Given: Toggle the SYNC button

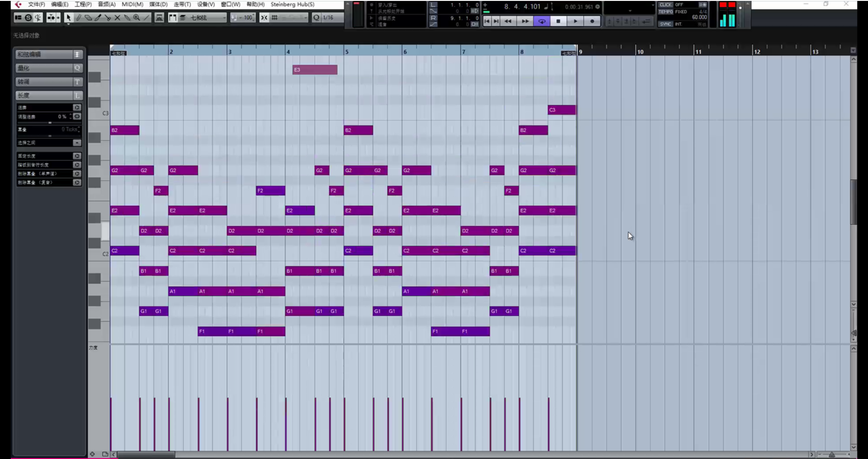Looking at the screenshot, I should point(665,24).
